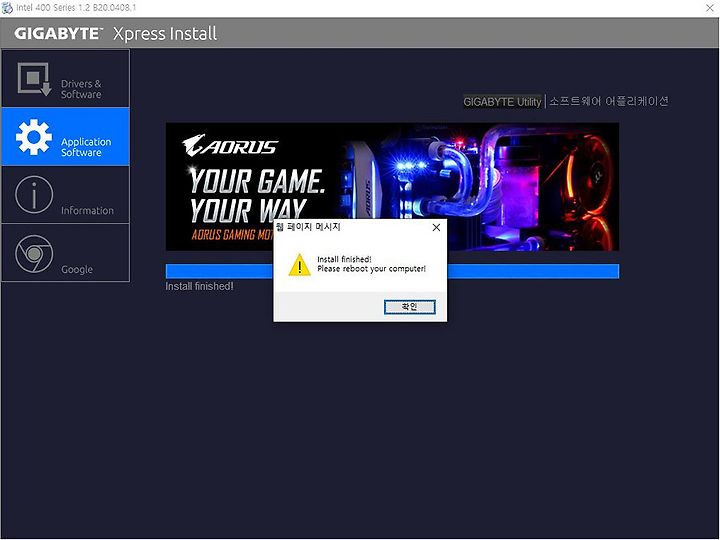This screenshot has height=540, width=720.
Task: Click the GIGABYTE logo in the header
Action: click(58, 34)
